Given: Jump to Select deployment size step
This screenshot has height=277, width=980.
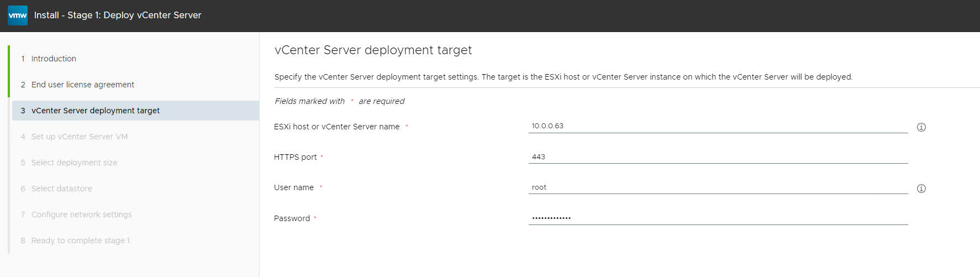Looking at the screenshot, I should click(x=74, y=163).
